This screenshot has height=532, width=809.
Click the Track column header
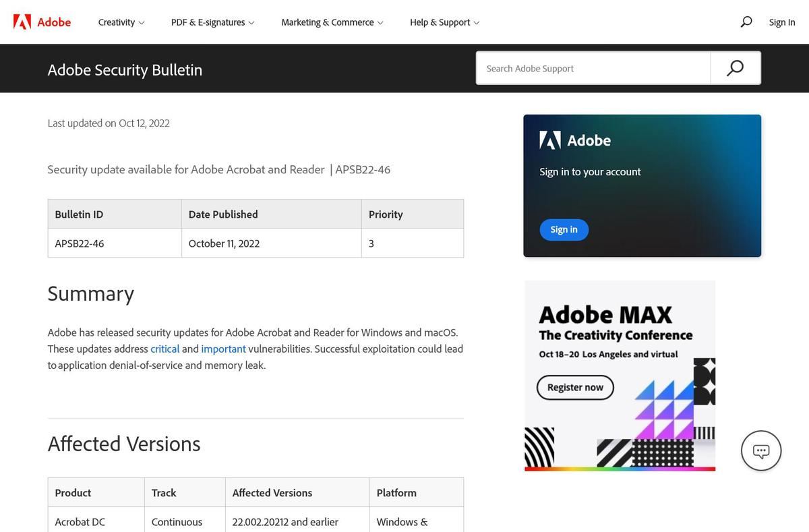(185, 492)
